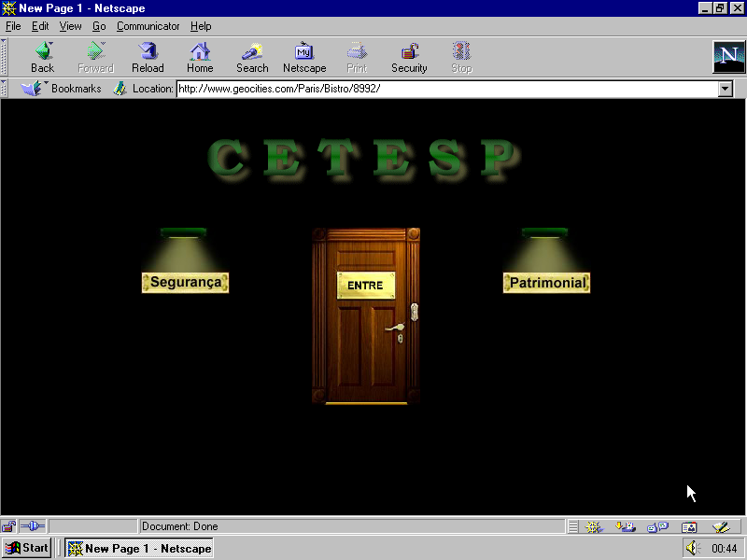Click the Patrimonial label button
This screenshot has height=560, width=747.
point(546,283)
